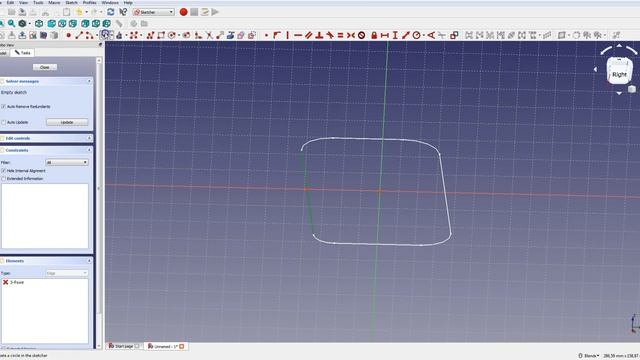
Task: Apply coincident constraint
Action: 267,36
